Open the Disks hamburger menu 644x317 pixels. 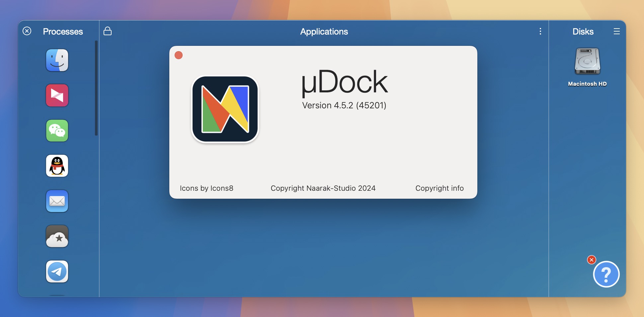pyautogui.click(x=617, y=31)
